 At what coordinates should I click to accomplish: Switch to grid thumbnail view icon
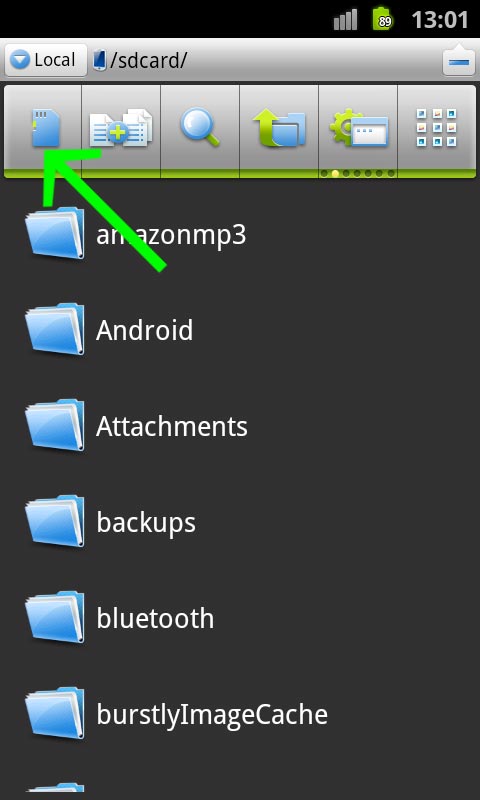437,128
